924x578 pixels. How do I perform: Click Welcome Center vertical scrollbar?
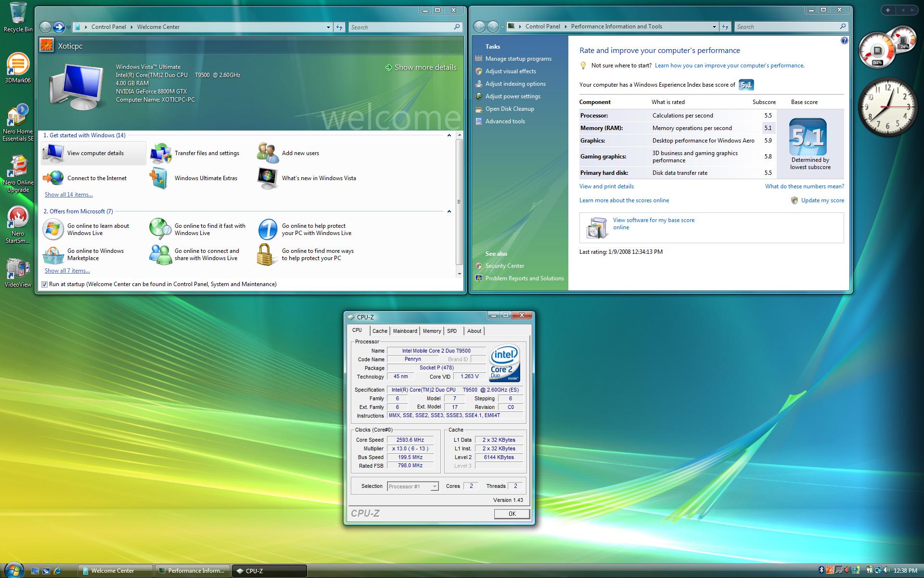pyautogui.click(x=459, y=202)
